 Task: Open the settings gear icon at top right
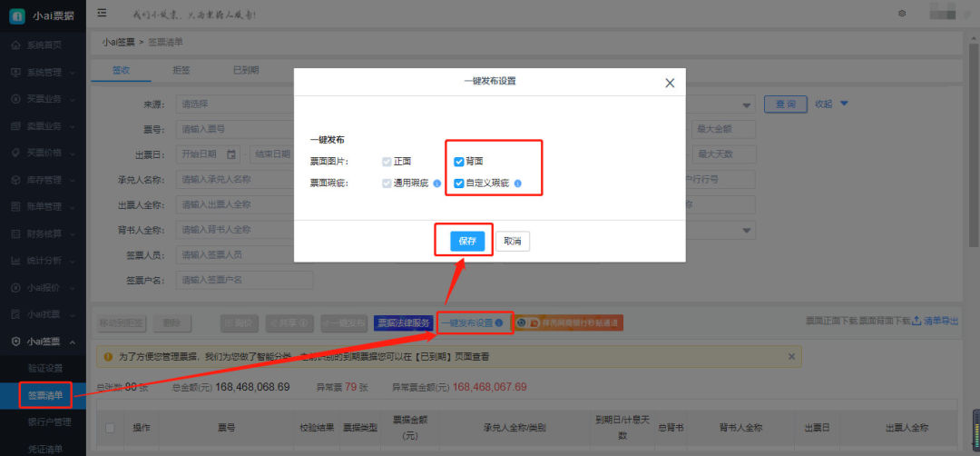[902, 13]
